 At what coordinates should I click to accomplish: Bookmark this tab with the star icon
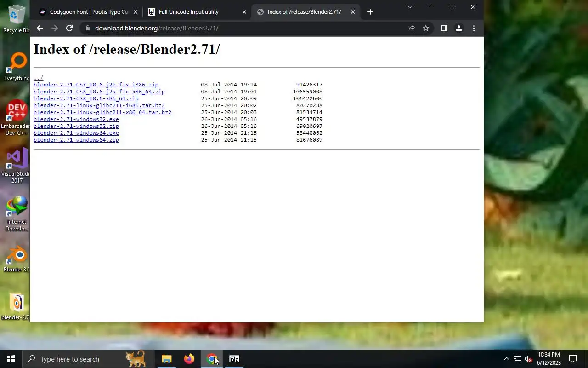pos(426,28)
